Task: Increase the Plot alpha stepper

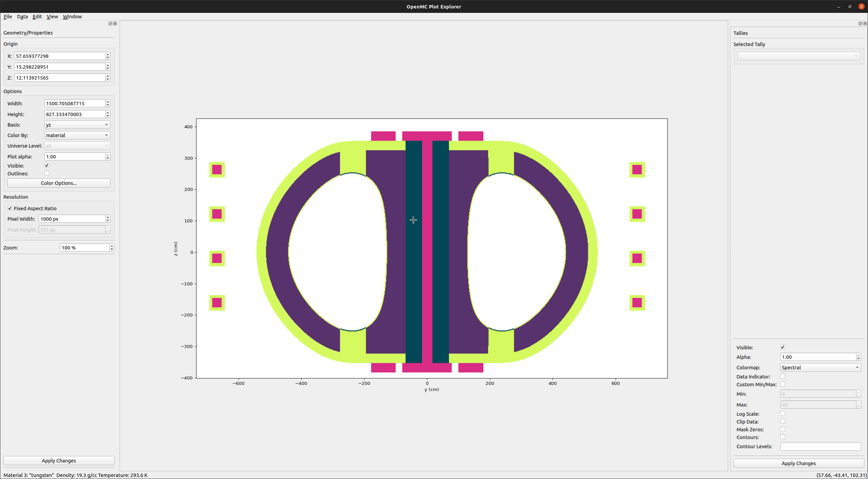Action: pyautogui.click(x=108, y=155)
